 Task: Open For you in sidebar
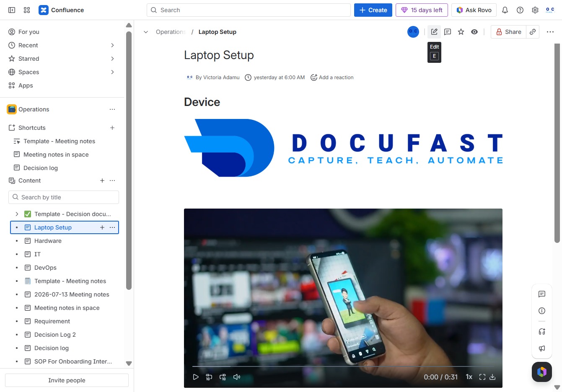62,32
